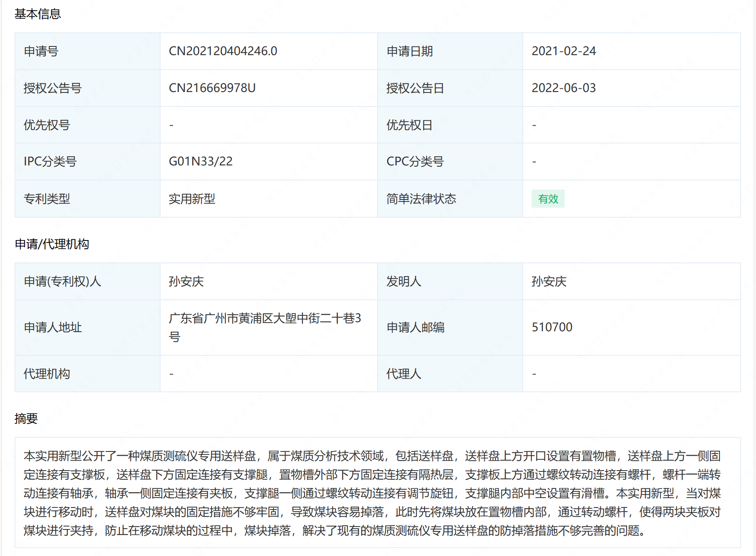Image resolution: width=756 pixels, height=556 pixels.
Task: Click inventor name 孙安庆 beside 发明人
Action: [549, 282]
